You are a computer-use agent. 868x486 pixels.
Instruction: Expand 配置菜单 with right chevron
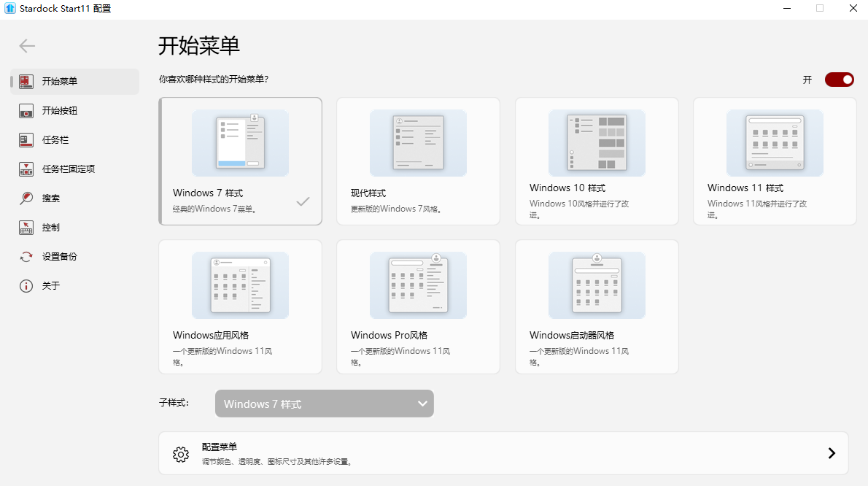(831, 453)
